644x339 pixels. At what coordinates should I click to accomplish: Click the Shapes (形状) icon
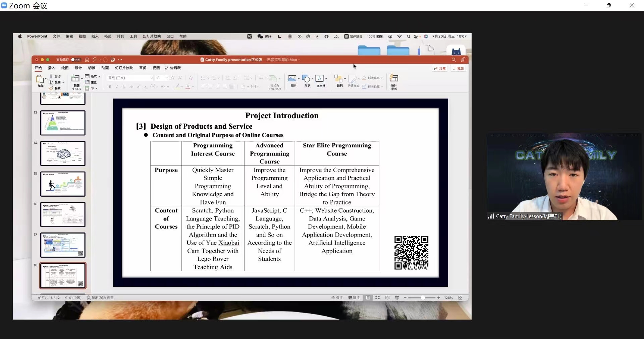(306, 79)
